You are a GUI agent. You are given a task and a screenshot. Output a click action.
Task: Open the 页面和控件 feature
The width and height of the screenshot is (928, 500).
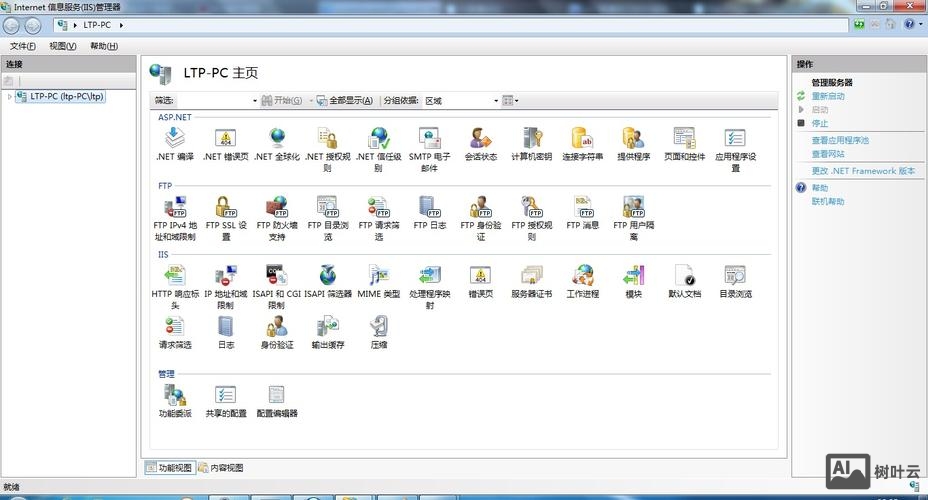pyautogui.click(x=684, y=144)
